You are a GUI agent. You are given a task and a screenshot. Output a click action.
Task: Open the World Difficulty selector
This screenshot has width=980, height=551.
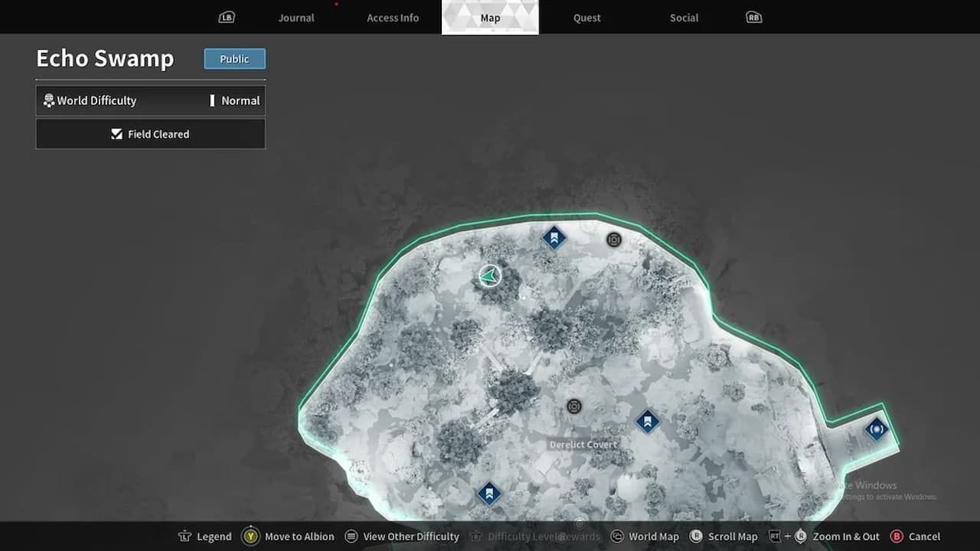click(x=151, y=100)
